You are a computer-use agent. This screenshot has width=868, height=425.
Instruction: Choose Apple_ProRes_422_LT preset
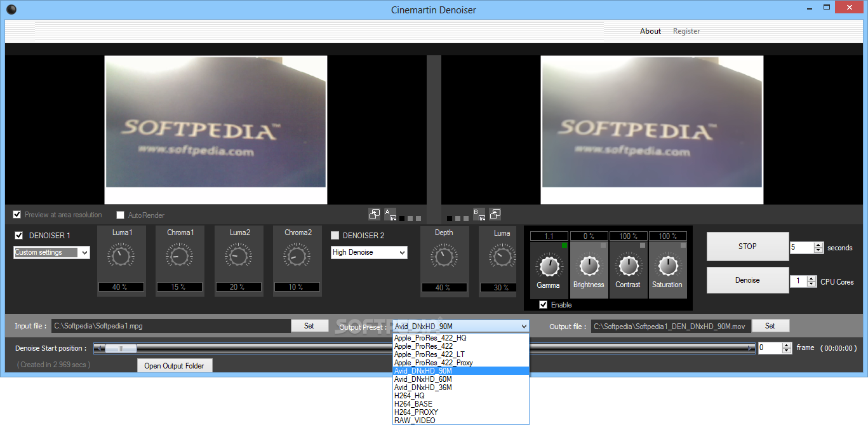point(460,354)
